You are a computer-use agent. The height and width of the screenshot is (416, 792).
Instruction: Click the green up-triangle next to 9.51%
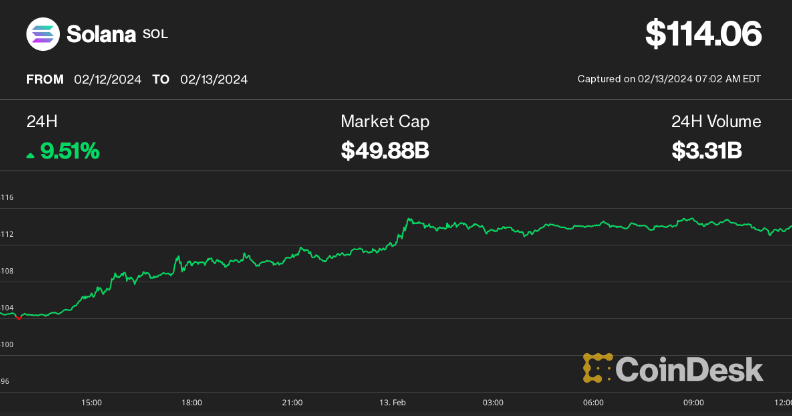click(x=30, y=155)
